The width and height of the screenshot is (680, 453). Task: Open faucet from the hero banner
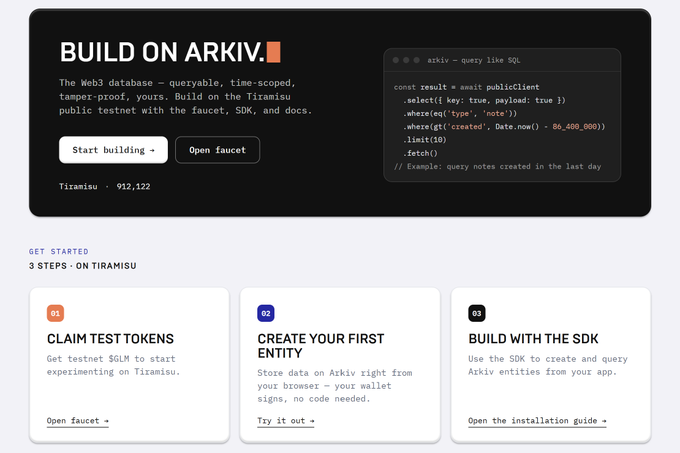[217, 150]
